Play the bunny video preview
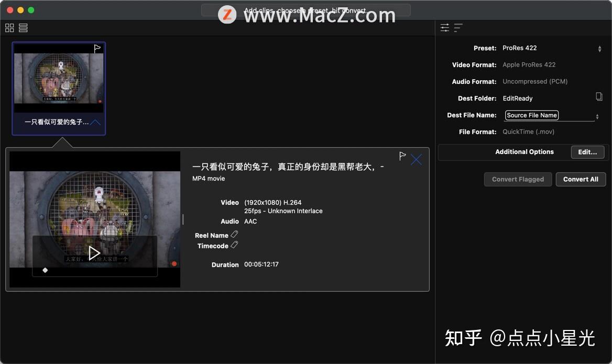The width and height of the screenshot is (612, 364). tap(95, 252)
